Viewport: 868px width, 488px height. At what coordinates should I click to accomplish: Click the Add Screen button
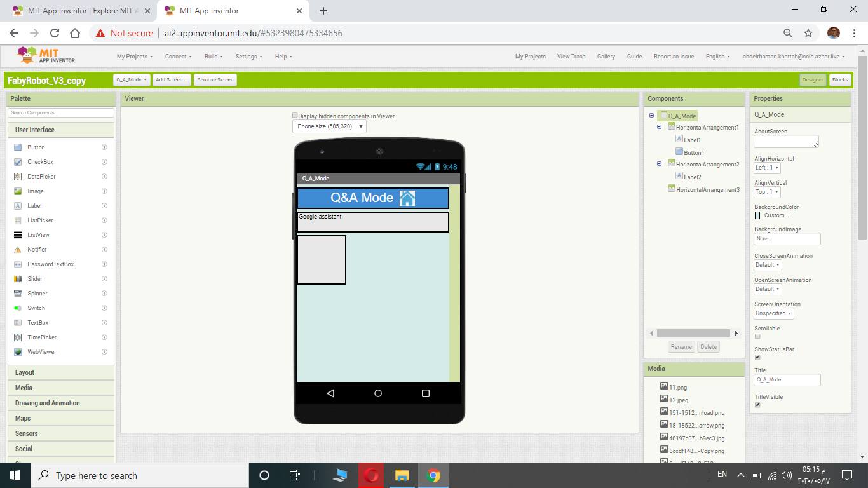172,79
